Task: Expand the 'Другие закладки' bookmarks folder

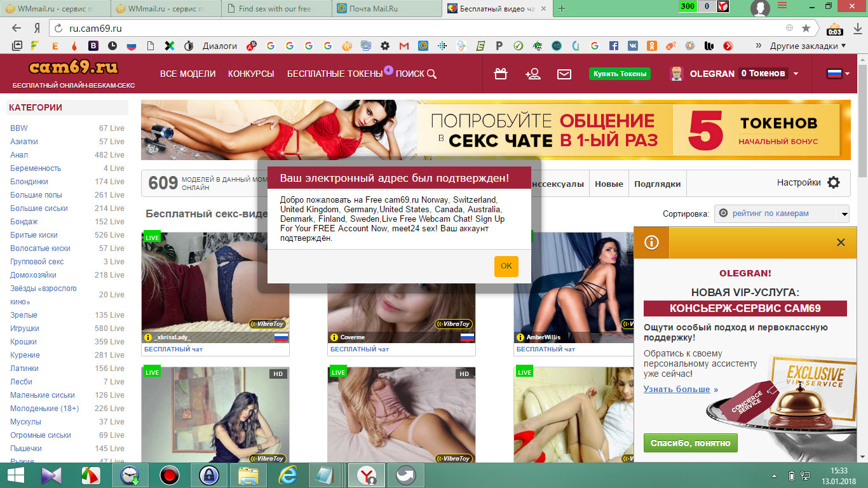Action: (808, 46)
